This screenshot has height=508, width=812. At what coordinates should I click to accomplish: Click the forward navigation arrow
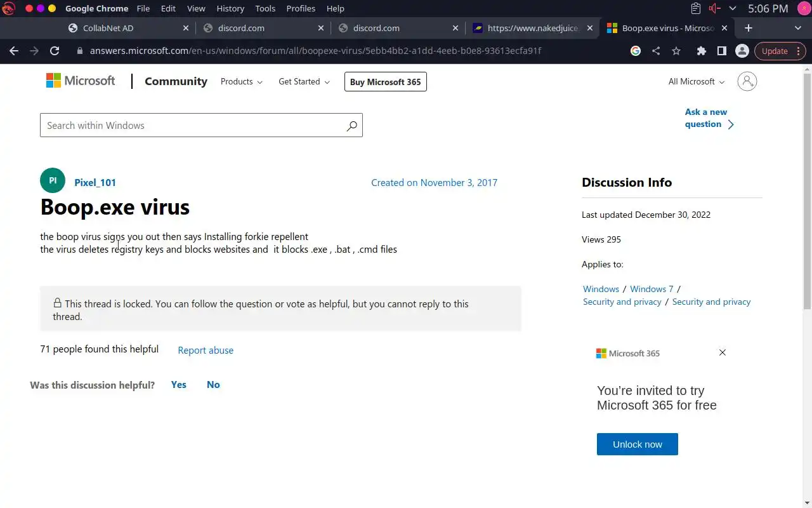[34, 51]
